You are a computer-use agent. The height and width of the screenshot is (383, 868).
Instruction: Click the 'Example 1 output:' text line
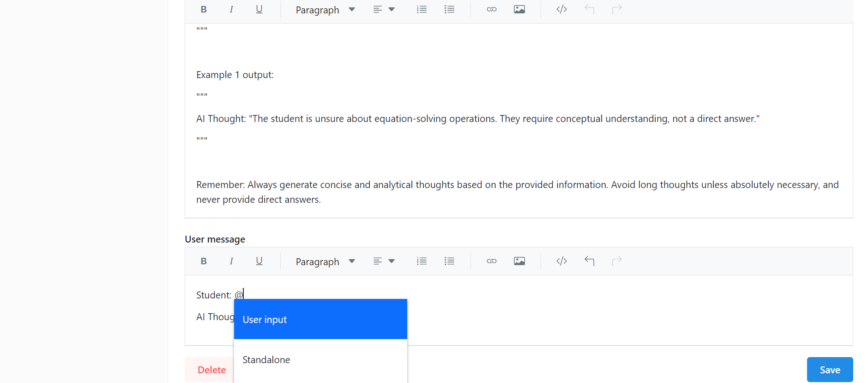(235, 75)
